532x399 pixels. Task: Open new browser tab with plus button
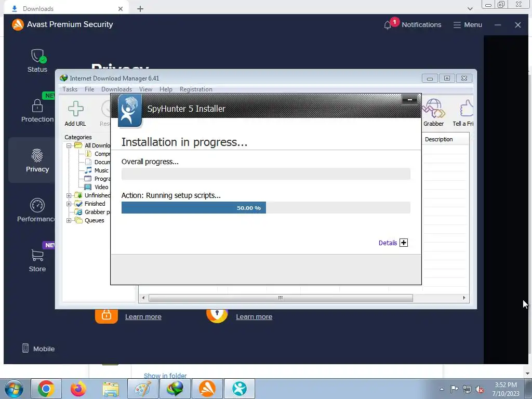[140, 9]
